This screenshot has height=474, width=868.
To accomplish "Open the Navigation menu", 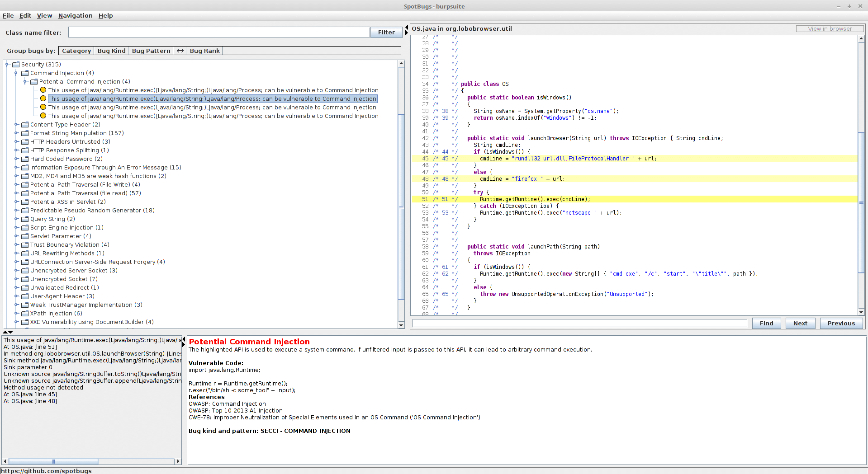I will 75,15.
